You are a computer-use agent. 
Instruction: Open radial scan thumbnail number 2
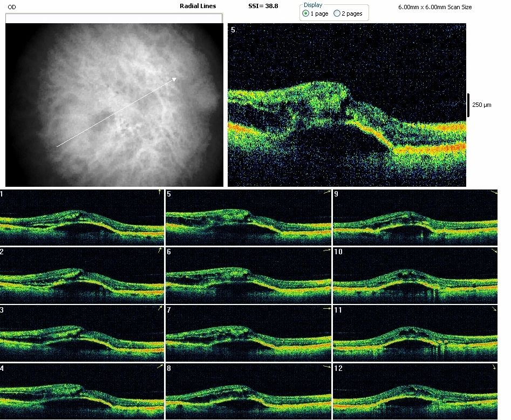[x=81, y=276]
